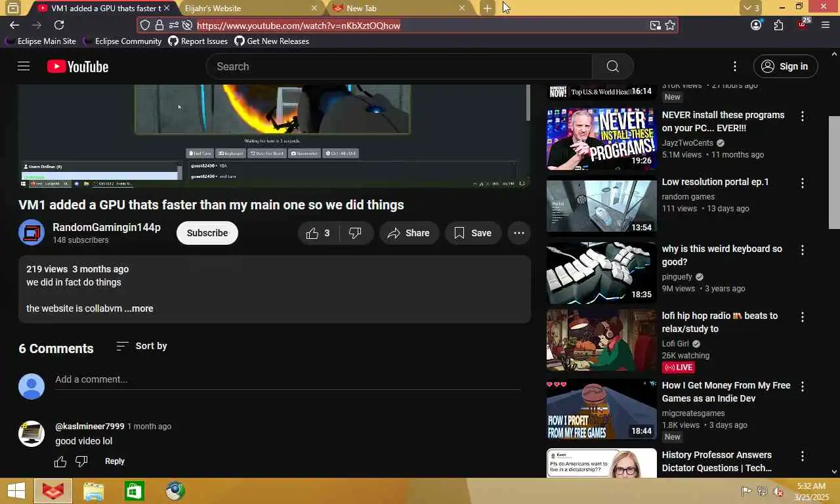
Task: Close the Elijahr's Website tab
Action: coord(314,8)
